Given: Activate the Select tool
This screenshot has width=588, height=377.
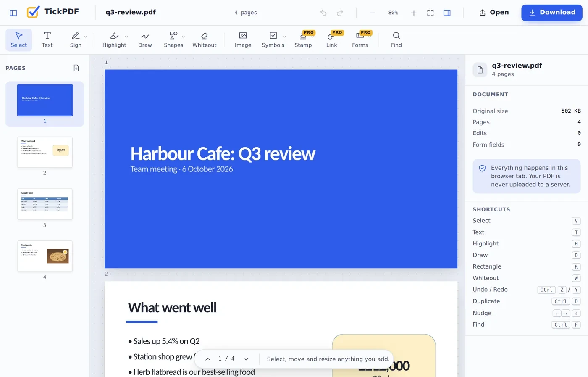Looking at the screenshot, I should point(18,40).
